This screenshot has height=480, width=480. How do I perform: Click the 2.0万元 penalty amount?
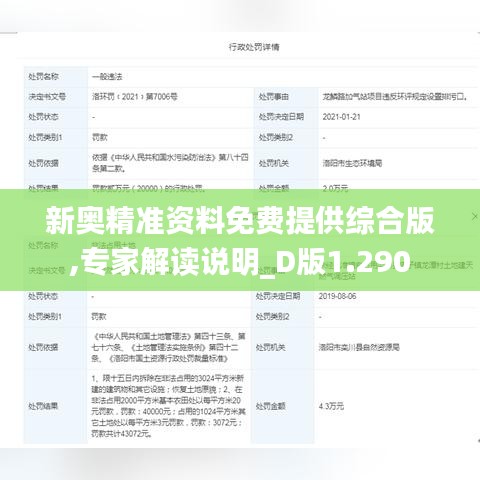click(335, 188)
